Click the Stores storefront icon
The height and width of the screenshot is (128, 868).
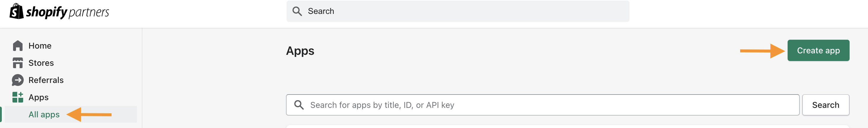click(x=18, y=63)
